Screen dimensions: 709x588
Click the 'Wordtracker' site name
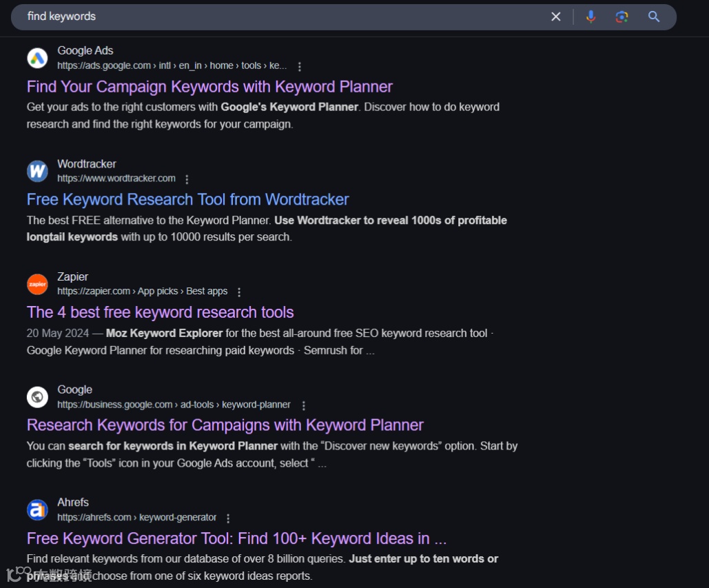coord(86,164)
